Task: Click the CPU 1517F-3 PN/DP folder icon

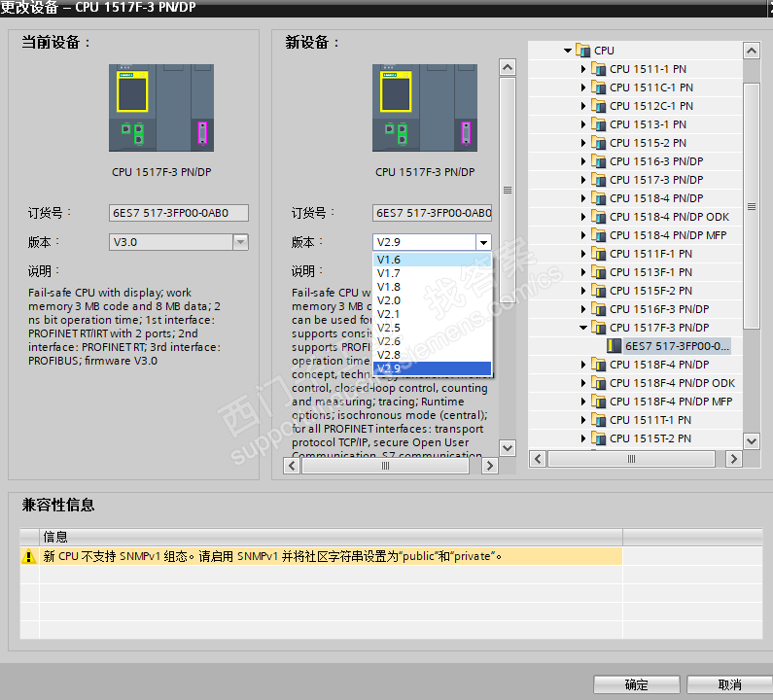Action: (598, 328)
